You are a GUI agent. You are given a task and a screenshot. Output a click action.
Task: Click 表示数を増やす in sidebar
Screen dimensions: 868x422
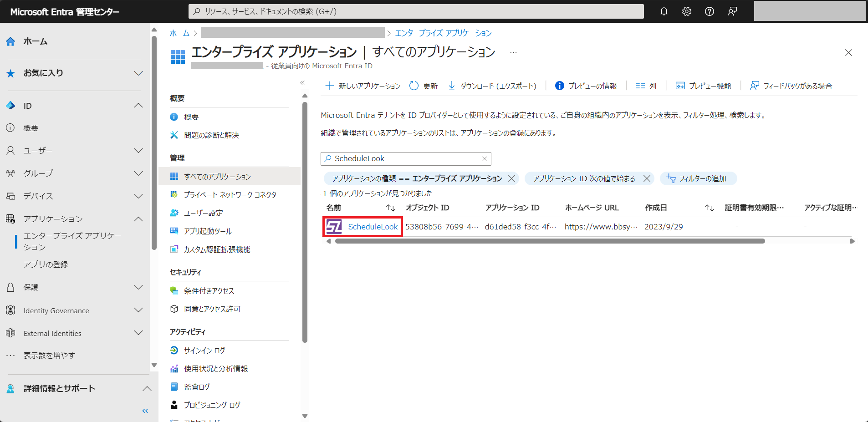[49, 356]
